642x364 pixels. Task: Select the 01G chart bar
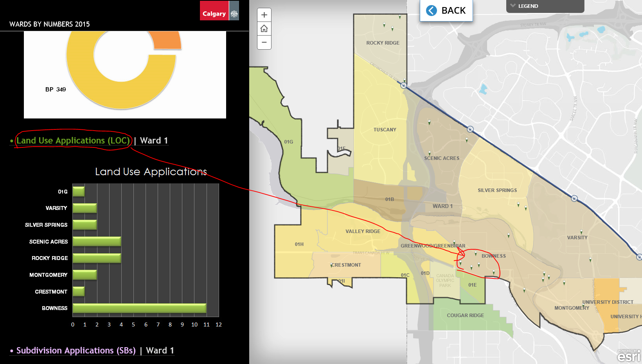[x=79, y=192]
